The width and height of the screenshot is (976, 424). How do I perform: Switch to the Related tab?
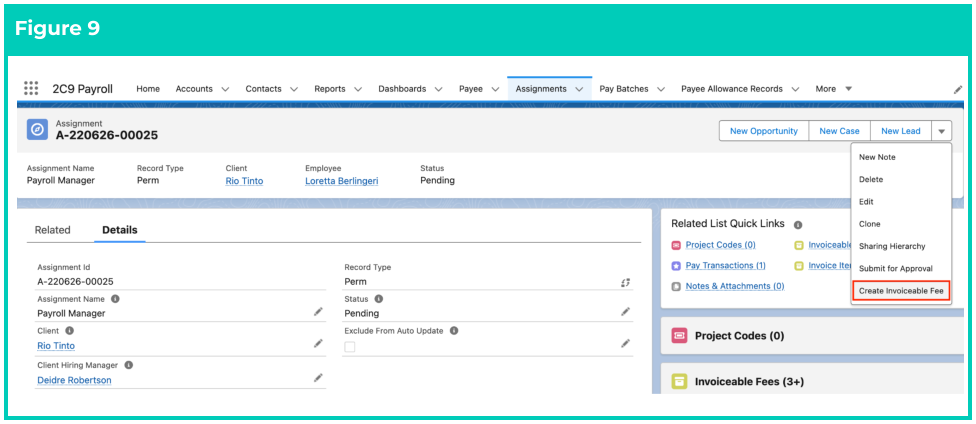[x=52, y=230]
